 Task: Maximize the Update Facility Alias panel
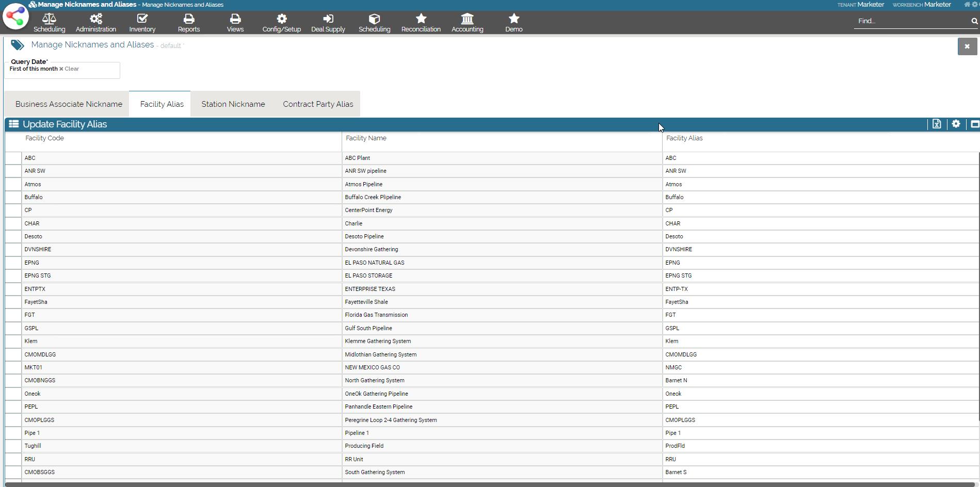point(974,124)
